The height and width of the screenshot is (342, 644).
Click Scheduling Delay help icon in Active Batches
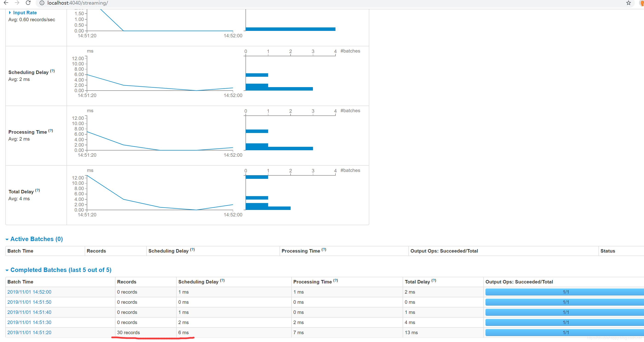(192, 250)
